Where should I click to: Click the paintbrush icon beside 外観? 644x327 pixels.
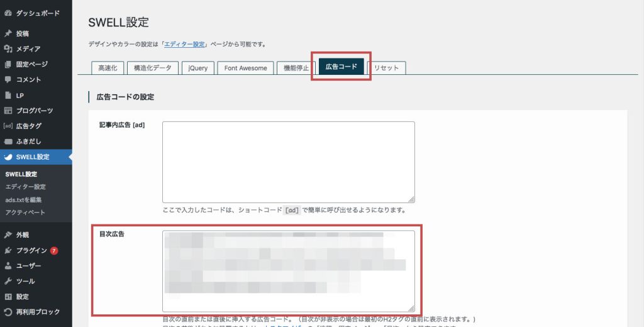(x=8, y=235)
